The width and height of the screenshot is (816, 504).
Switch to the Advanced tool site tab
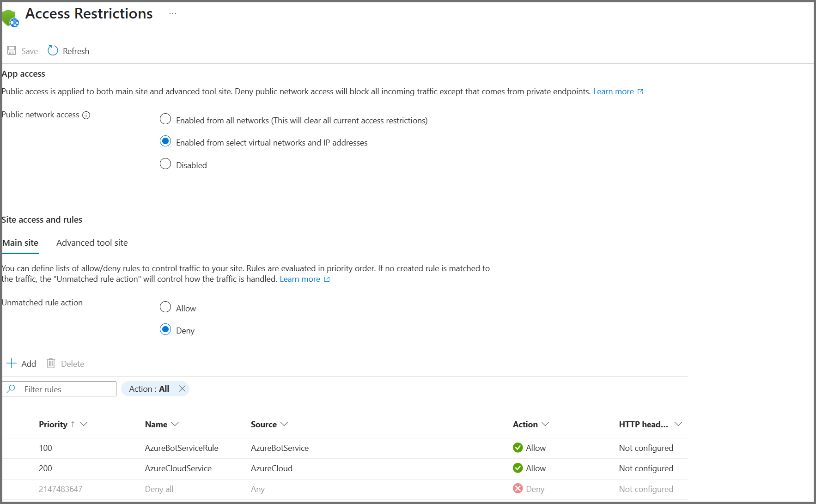(92, 243)
